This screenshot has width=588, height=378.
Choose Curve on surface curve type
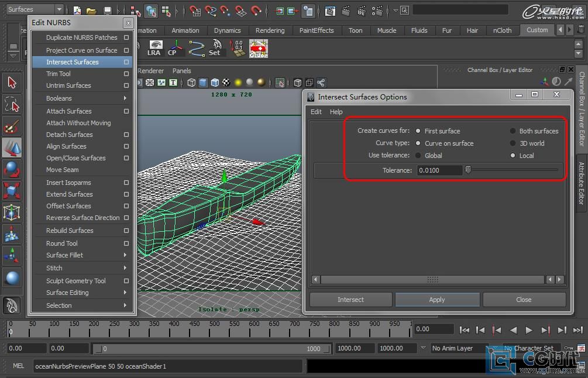418,143
